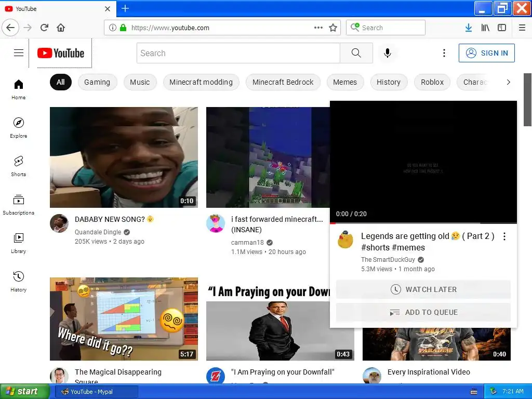Click the Legends are getting old title

[x=428, y=242]
